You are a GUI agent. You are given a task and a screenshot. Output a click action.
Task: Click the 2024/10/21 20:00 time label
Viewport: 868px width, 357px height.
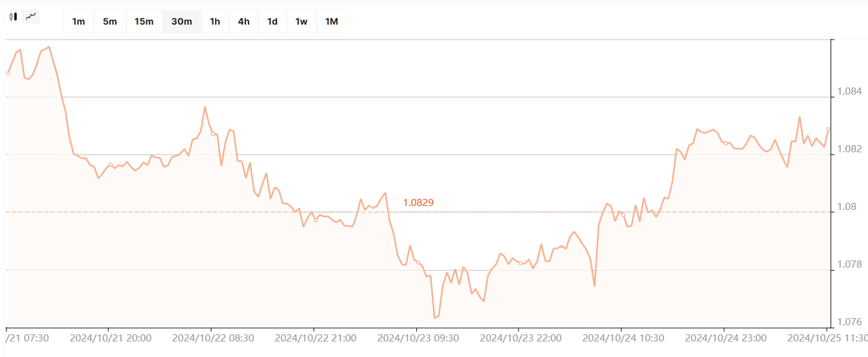pos(111,338)
